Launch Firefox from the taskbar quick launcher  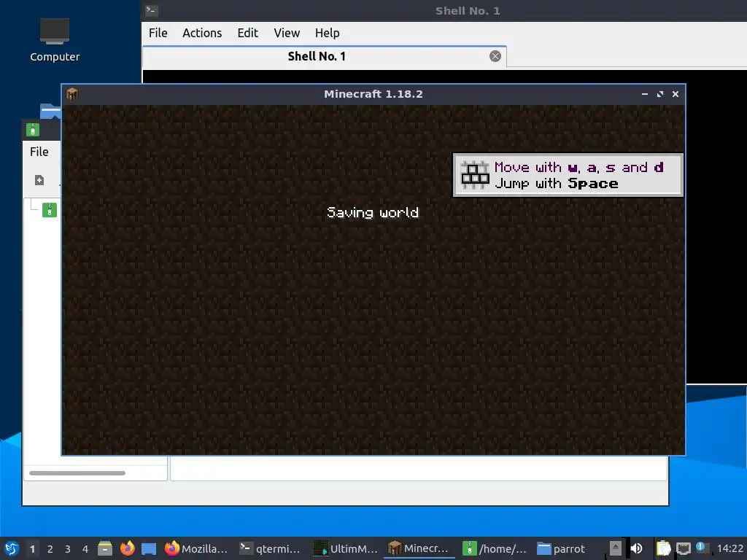pyautogui.click(x=127, y=548)
